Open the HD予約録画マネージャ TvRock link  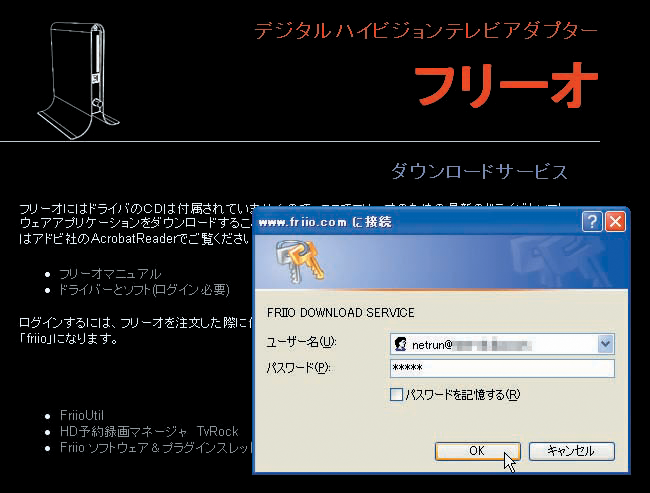coord(149,432)
